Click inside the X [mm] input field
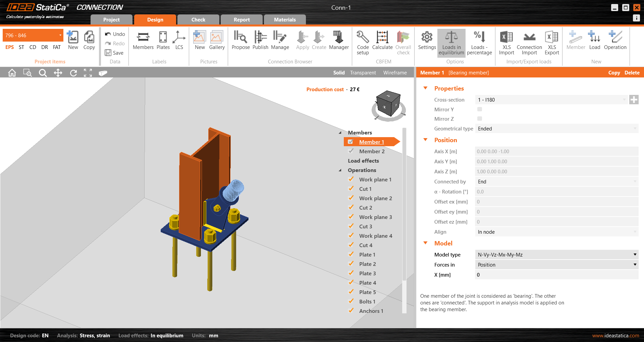644x342 pixels. click(x=553, y=275)
